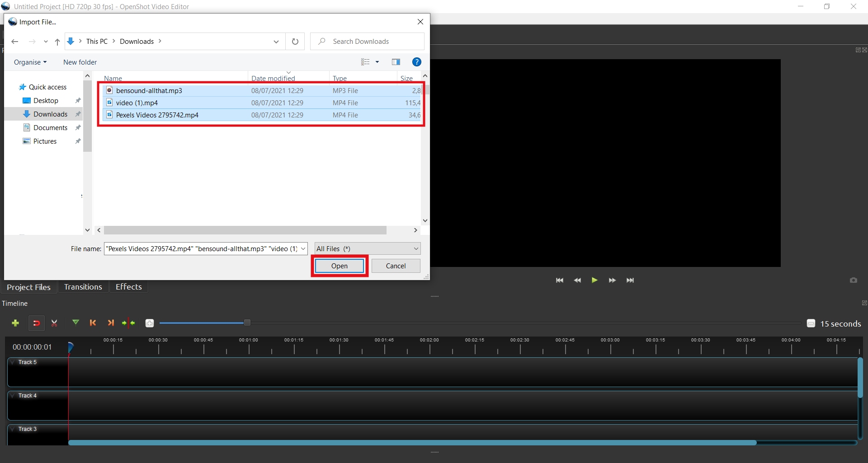Select video (1).mp4 file
The width and height of the screenshot is (868, 463).
tap(261, 103)
